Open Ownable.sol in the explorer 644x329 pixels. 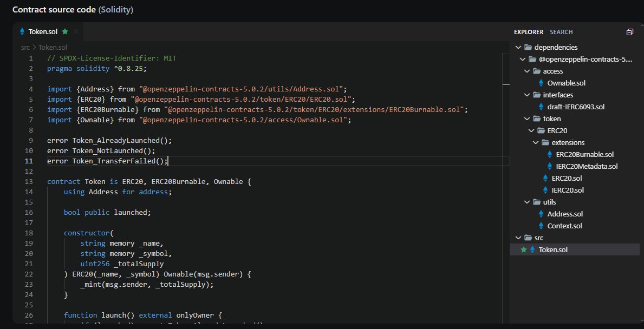567,83
